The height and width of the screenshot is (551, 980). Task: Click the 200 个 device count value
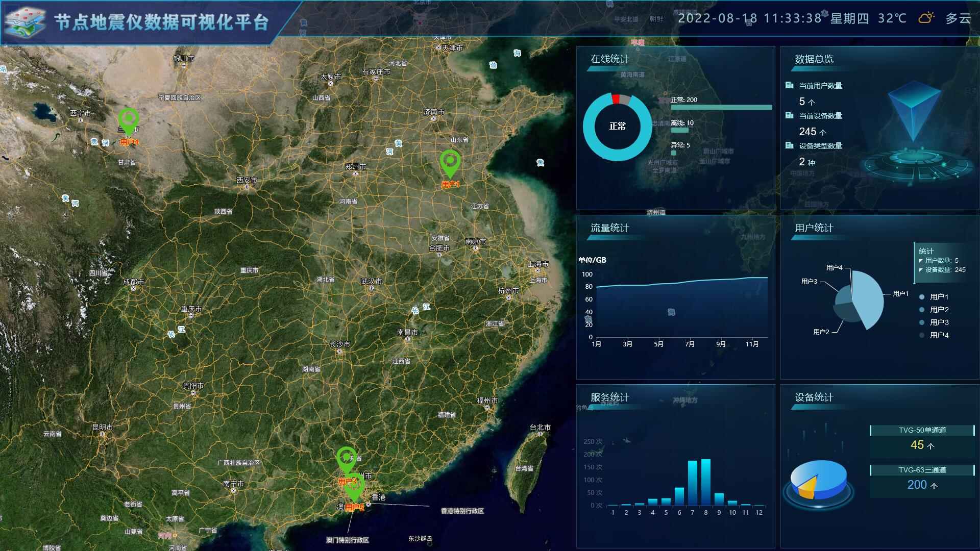pos(922,485)
